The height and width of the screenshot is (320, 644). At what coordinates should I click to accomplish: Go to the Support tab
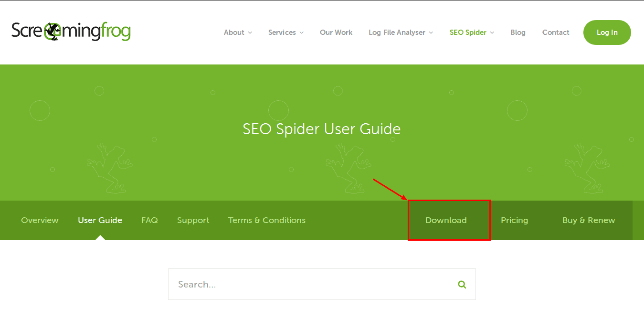193,220
